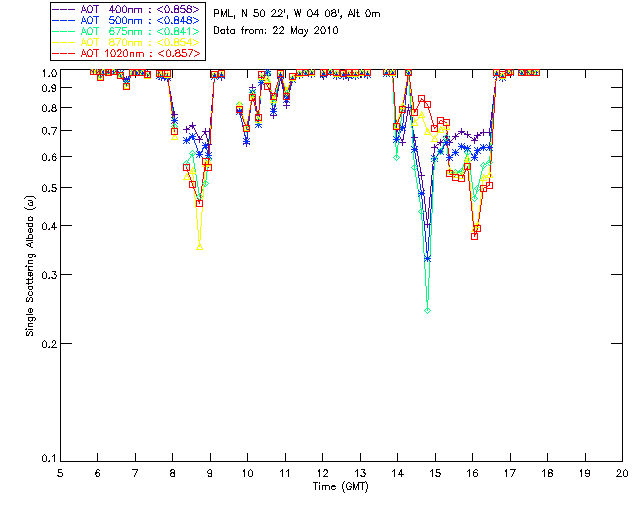Click the x-axis tick label 17

[x=510, y=473]
